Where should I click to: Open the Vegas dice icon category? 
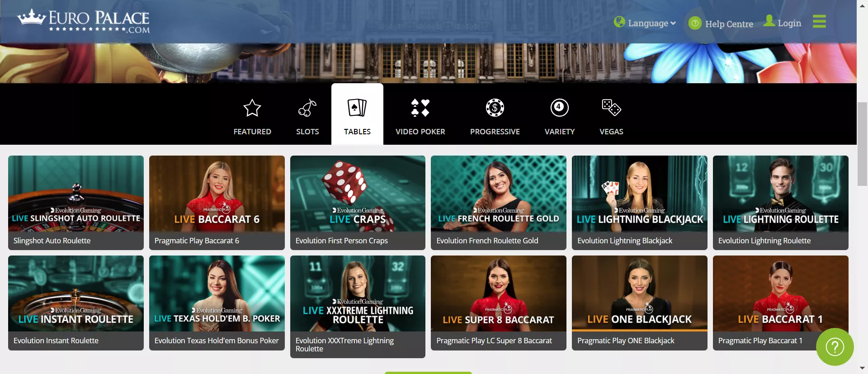coord(611,109)
